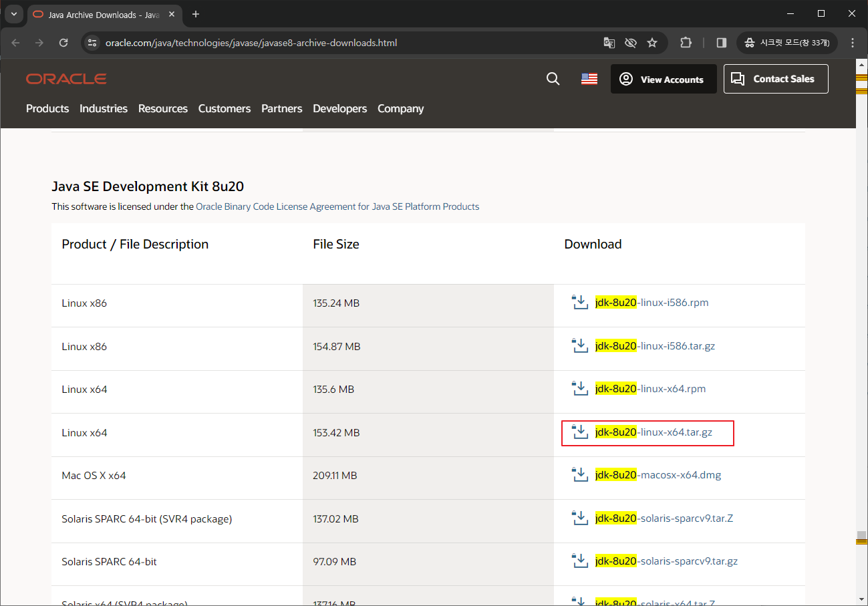Click the crossed-eye tracking protection icon
Viewport: 868px width, 606px height.
coord(630,43)
